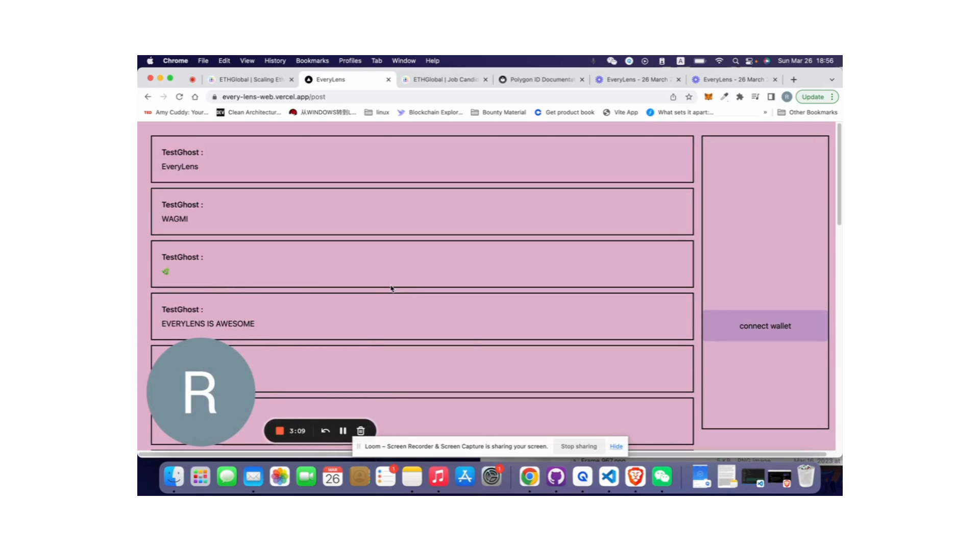Click the browser forward arrow

pos(163,96)
